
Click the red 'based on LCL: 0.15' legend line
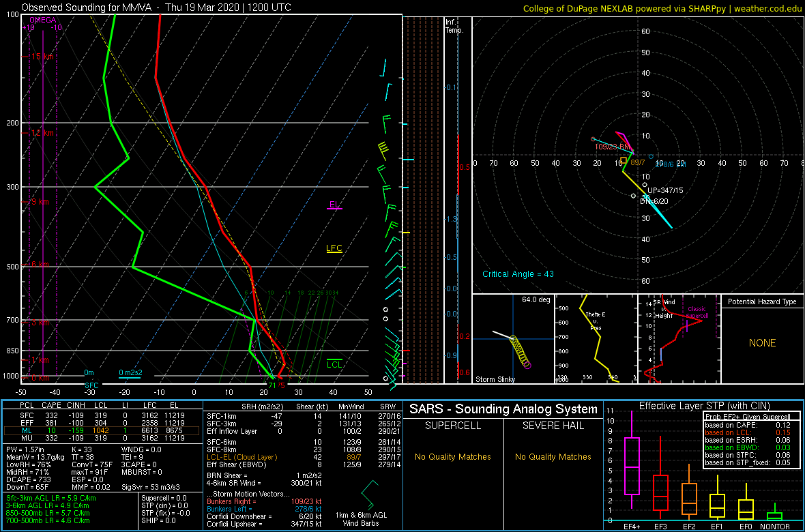[748, 433]
